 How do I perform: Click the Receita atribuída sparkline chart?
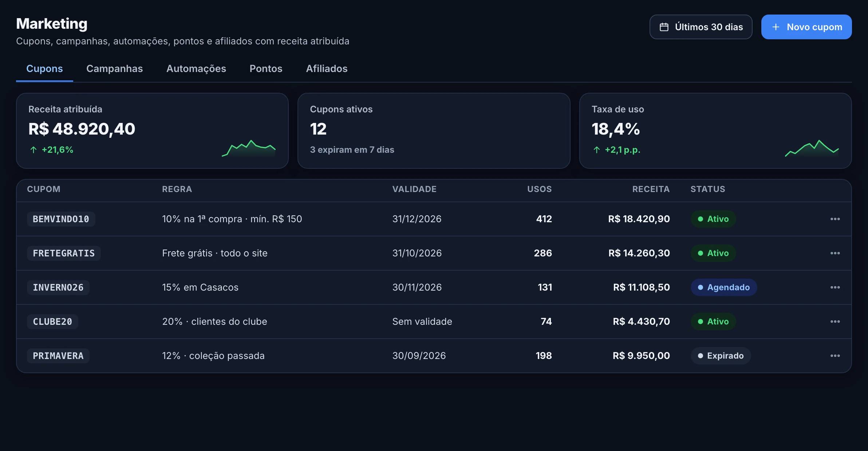(x=249, y=148)
